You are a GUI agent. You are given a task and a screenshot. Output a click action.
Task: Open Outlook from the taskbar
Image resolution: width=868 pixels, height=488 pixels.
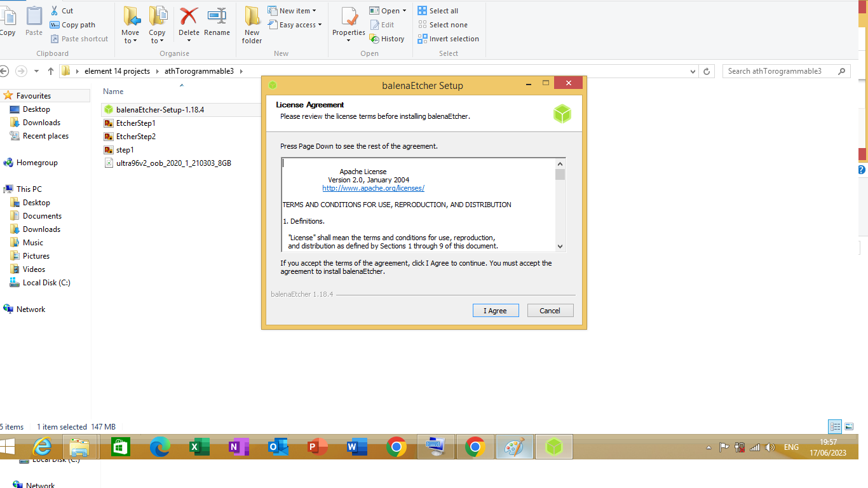tap(278, 447)
